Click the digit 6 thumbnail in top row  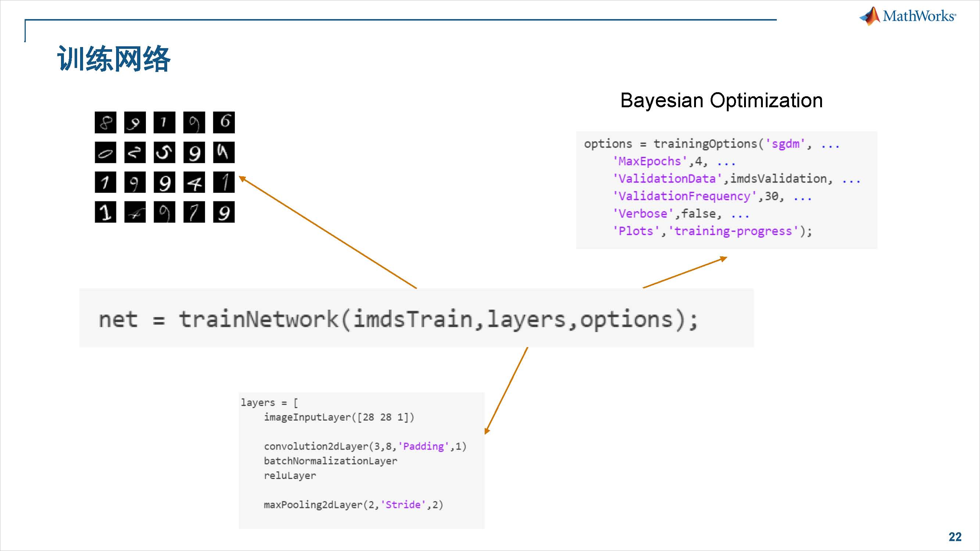(224, 122)
